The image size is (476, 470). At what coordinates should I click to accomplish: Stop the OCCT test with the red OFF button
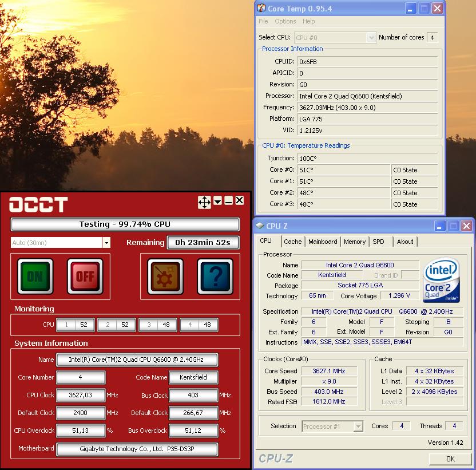(85, 276)
